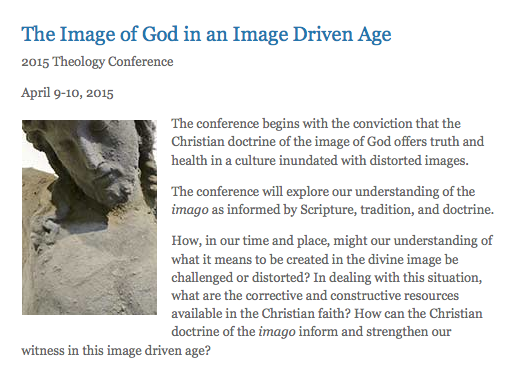Click the stone sculpture face thumbnail
514x366 pixels.
pos(89,217)
